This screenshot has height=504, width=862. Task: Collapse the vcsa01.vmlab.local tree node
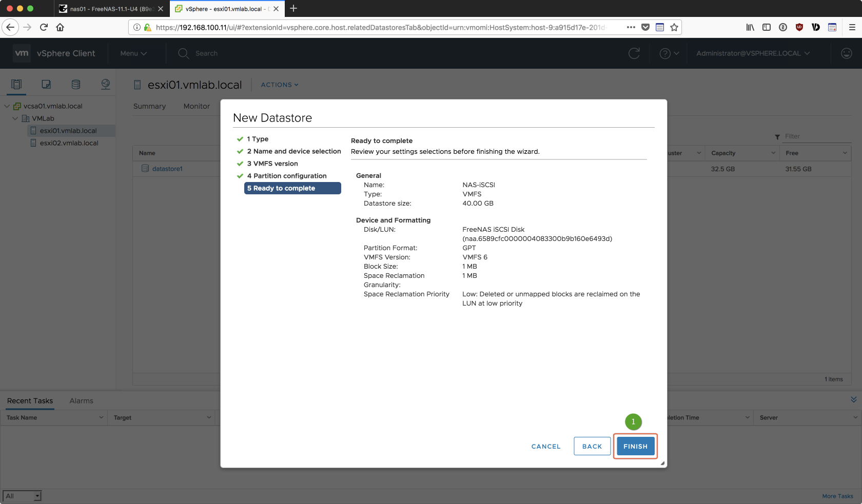[7, 106]
